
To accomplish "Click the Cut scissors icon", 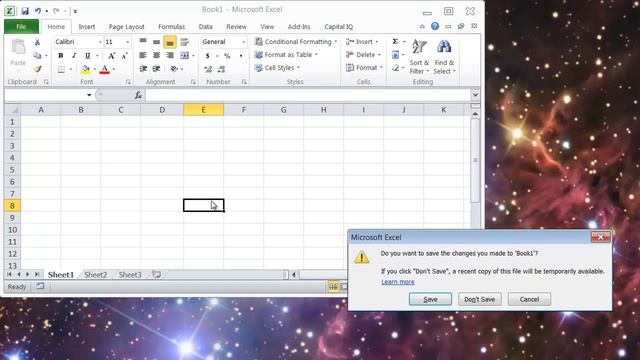I will point(37,42).
